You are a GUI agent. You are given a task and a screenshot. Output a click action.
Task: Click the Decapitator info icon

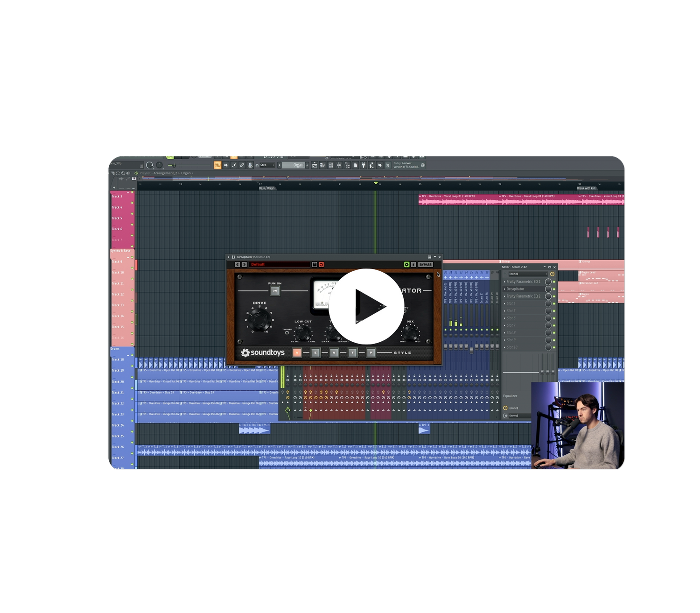[413, 265]
